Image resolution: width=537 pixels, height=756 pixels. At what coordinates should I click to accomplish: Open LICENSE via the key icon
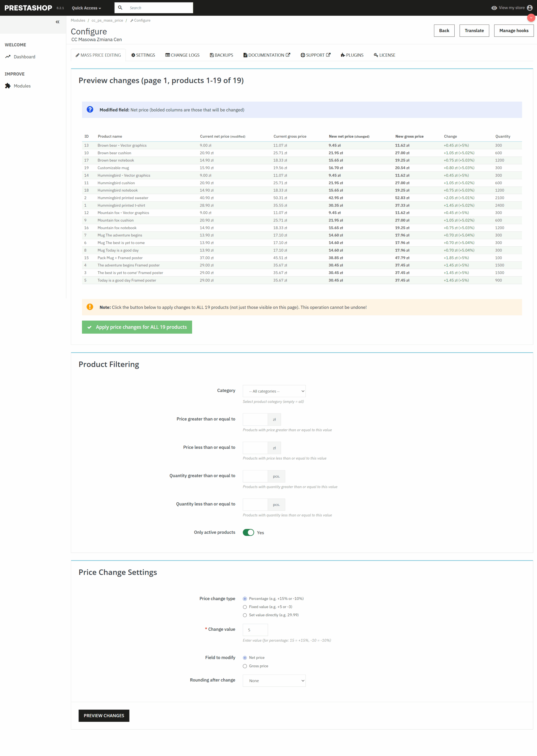click(375, 55)
